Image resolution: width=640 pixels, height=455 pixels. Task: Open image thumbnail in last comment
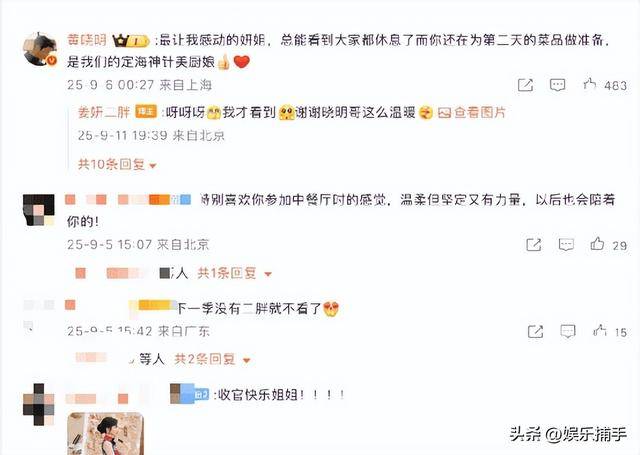[x=105, y=433]
